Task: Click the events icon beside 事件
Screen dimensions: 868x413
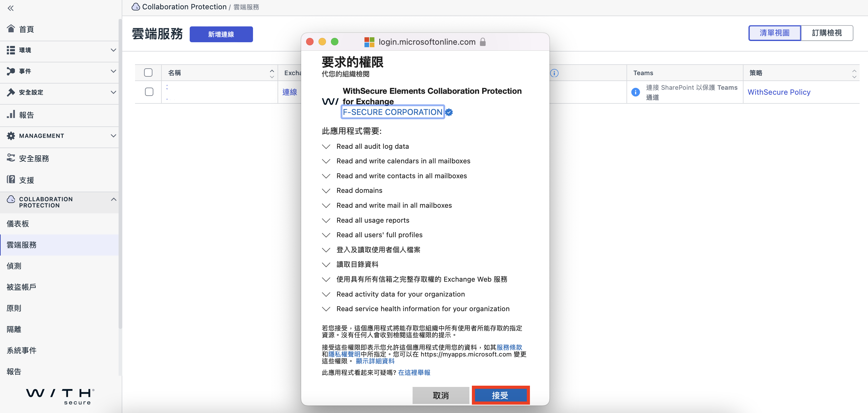Action: pyautogui.click(x=11, y=71)
